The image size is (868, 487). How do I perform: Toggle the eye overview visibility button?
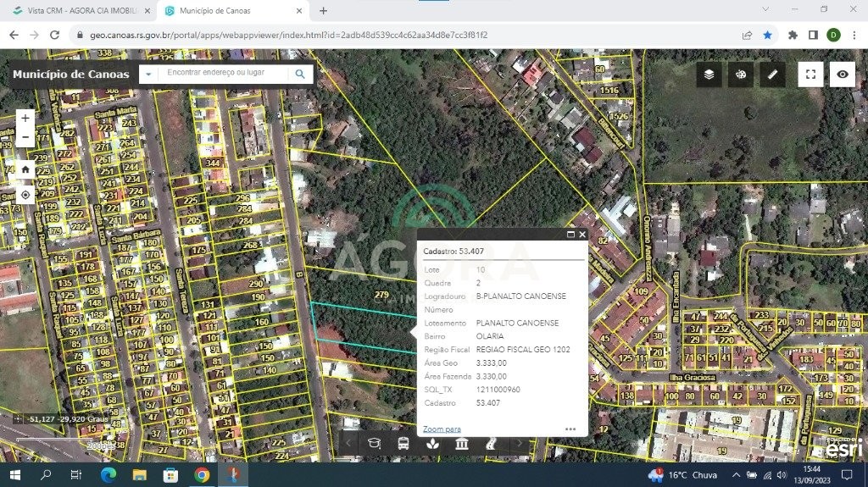(842, 75)
